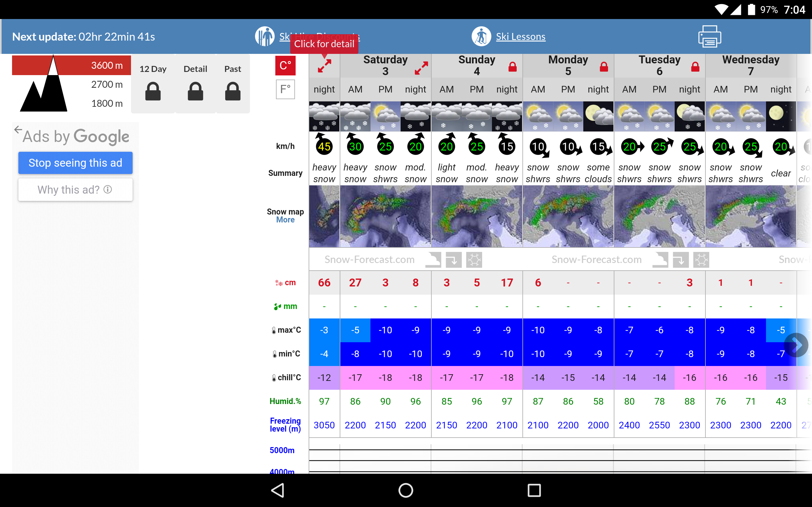
Task: Select Celsius temperature unit
Action: [285, 65]
